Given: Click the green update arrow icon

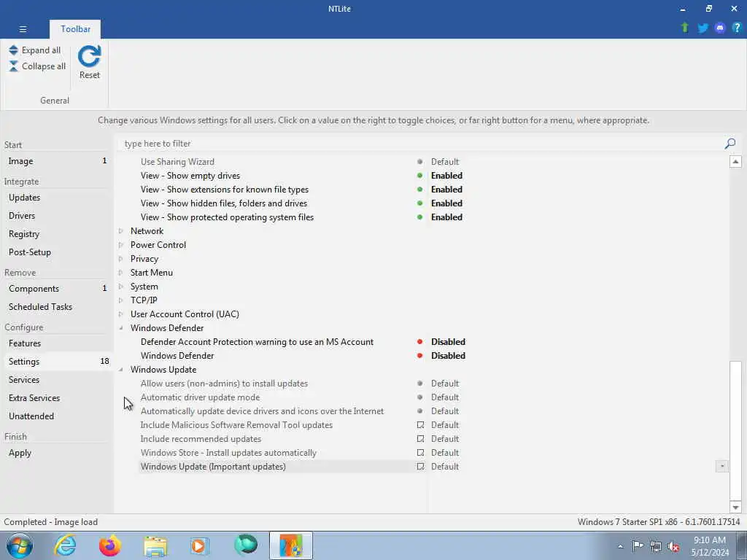Looking at the screenshot, I should pyautogui.click(x=684, y=28).
